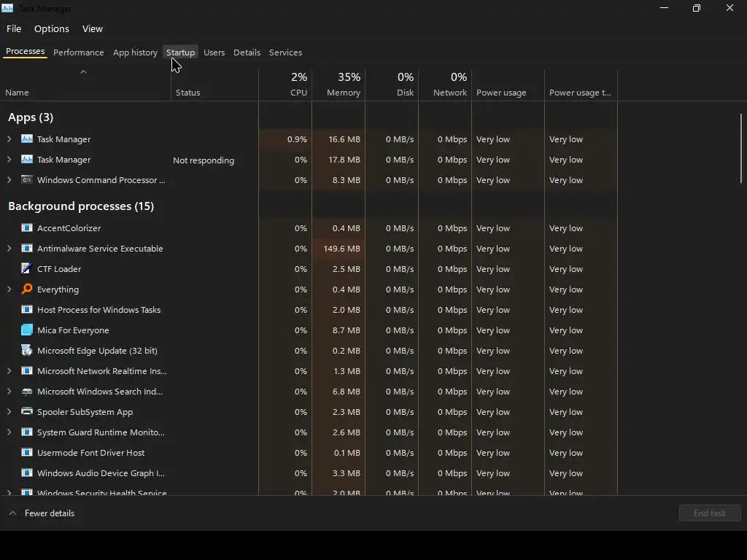The image size is (747, 560).
Task: Click the Host Process for Windows Tasks icon
Action: tap(27, 309)
